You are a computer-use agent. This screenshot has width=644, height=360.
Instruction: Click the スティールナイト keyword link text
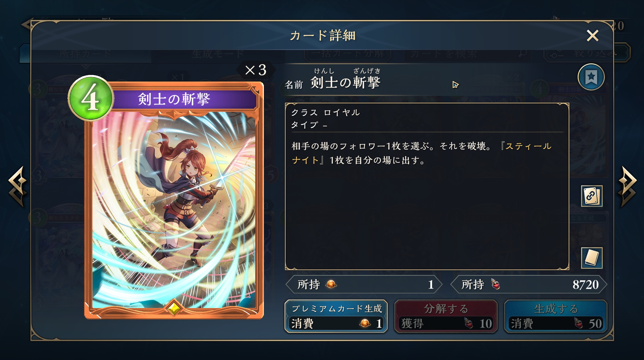pos(422,153)
